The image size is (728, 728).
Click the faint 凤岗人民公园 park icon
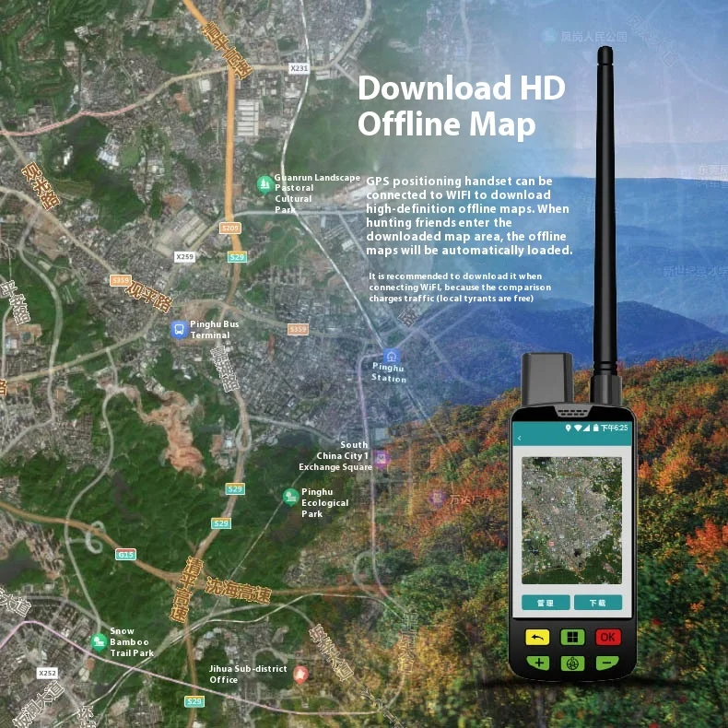549,35
